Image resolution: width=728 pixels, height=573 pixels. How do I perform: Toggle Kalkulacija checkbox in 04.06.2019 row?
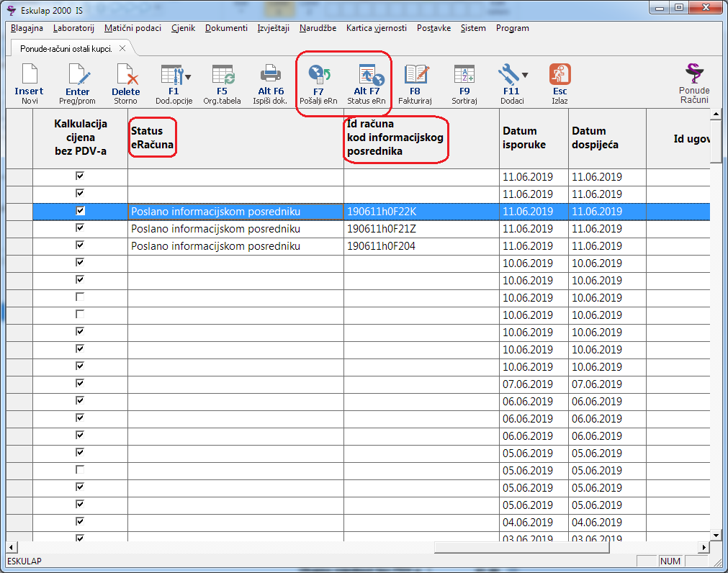click(80, 521)
